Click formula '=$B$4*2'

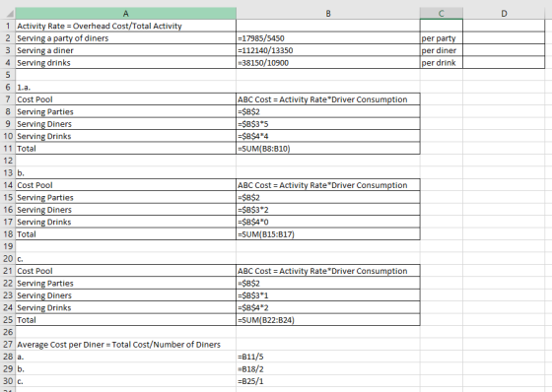(x=327, y=307)
